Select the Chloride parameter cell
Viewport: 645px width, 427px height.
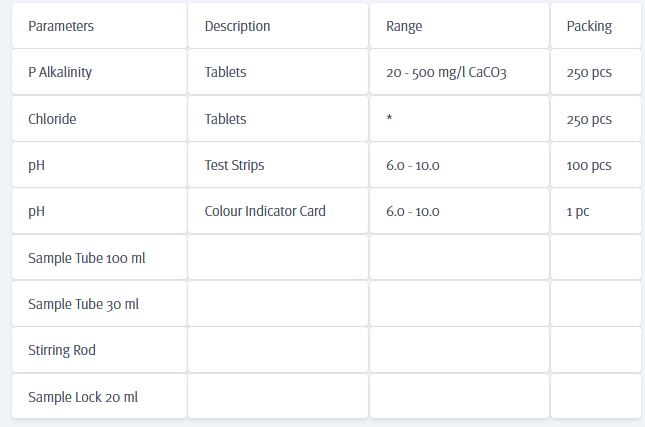click(52, 119)
